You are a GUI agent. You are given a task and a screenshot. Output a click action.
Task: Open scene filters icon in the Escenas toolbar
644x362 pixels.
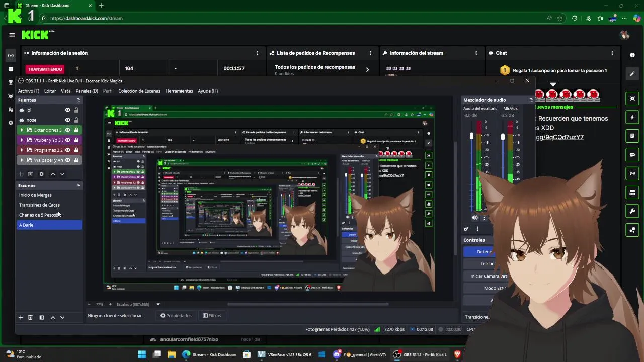41,317
